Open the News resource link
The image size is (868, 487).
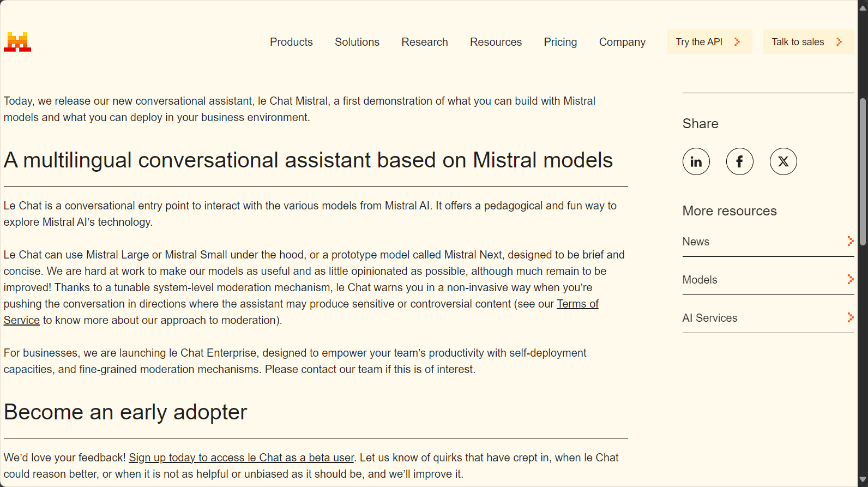[x=768, y=242]
